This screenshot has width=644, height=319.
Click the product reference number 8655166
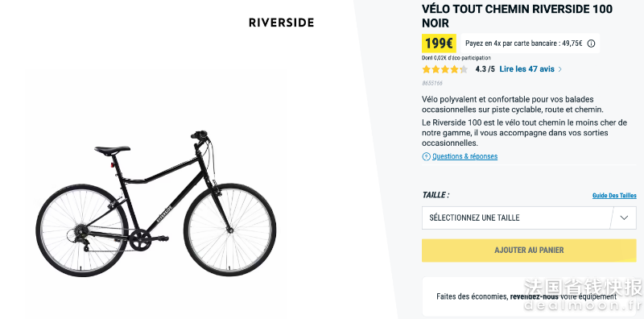coord(432,84)
